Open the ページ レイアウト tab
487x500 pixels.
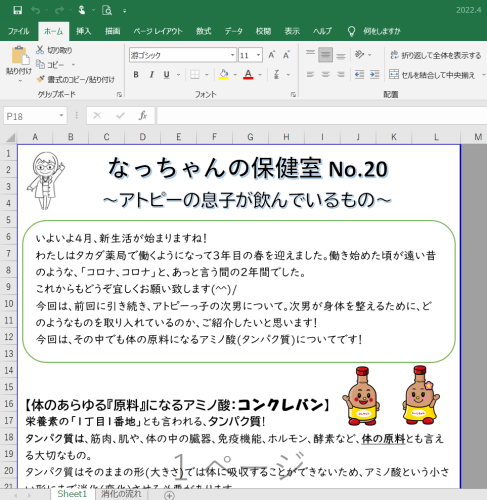point(158,31)
